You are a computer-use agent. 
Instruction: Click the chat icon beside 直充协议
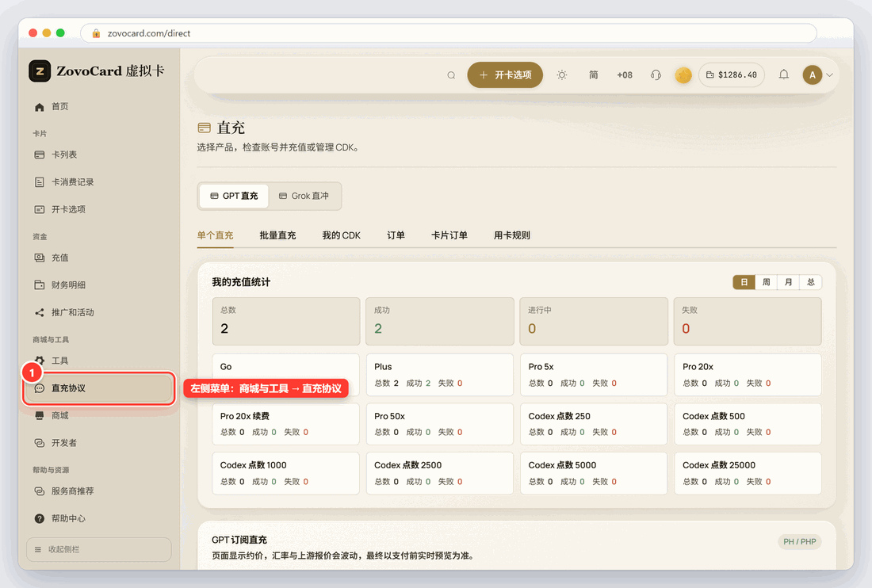40,388
